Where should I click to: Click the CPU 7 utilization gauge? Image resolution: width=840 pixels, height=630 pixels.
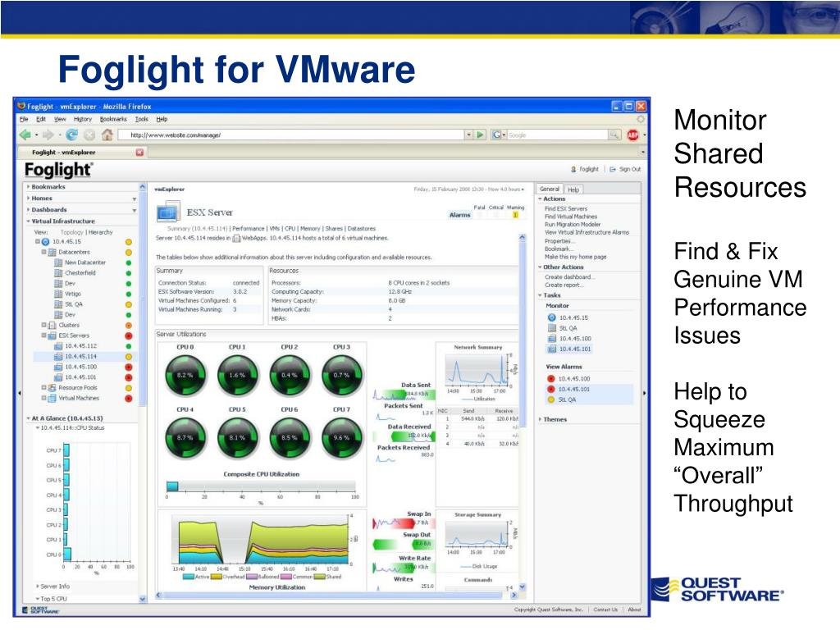pyautogui.click(x=341, y=437)
